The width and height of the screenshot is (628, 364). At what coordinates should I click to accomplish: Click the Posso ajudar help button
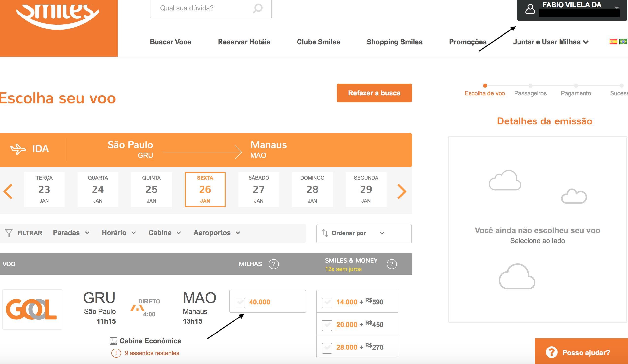click(581, 351)
